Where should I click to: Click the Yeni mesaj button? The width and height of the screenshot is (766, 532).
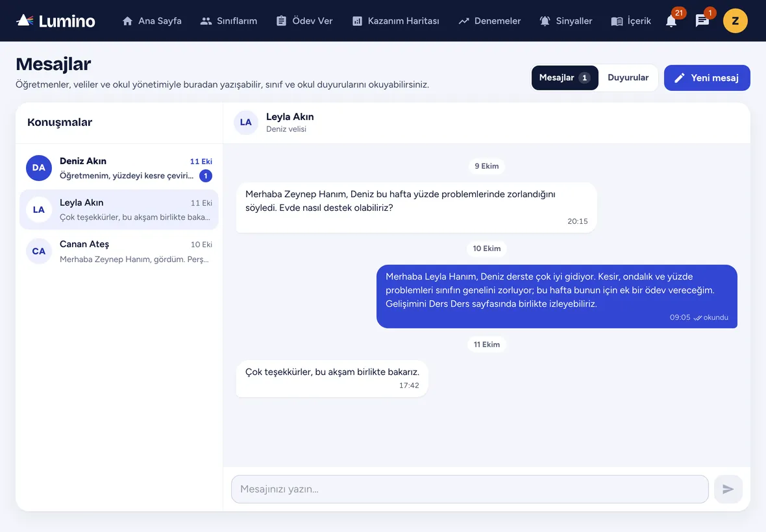tap(707, 78)
